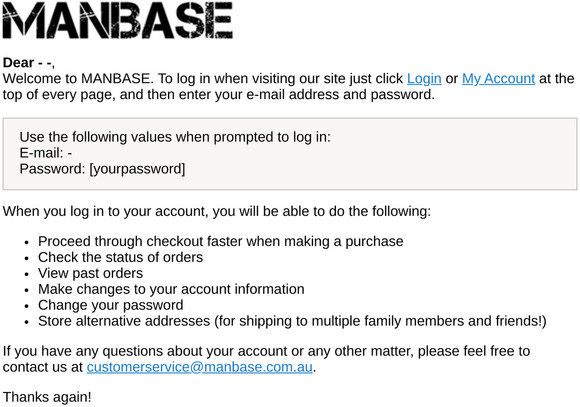Click inside the gray credentials box

coord(290,154)
